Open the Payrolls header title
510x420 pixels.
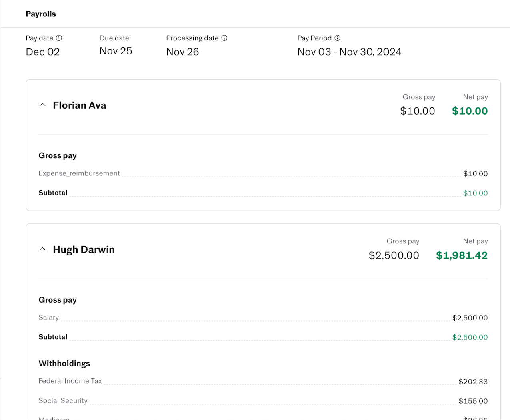coord(41,14)
